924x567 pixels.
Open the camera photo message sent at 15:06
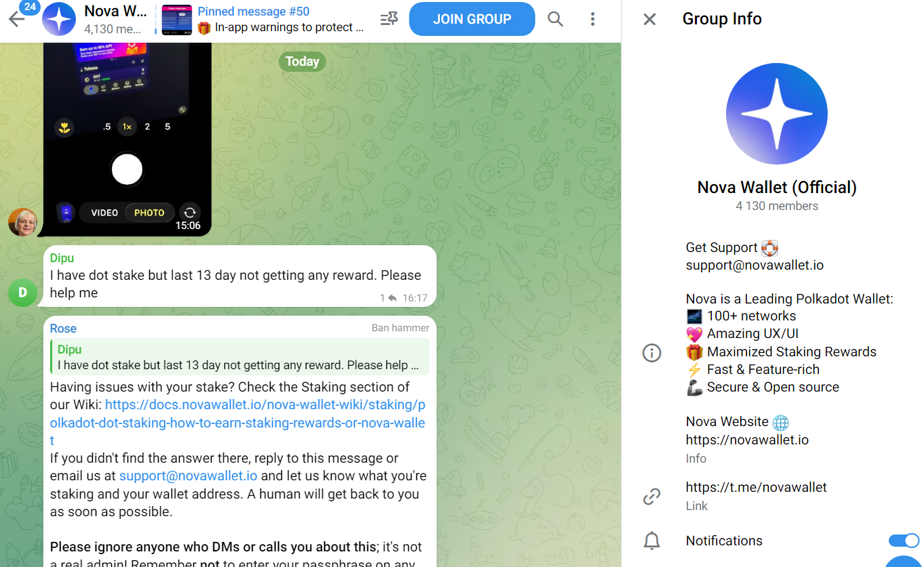pos(127,140)
